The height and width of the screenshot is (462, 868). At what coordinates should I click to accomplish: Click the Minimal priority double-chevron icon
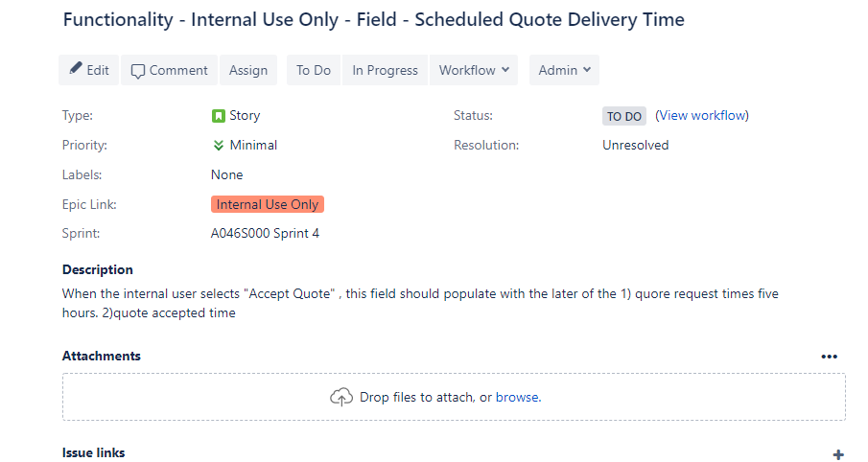219,145
